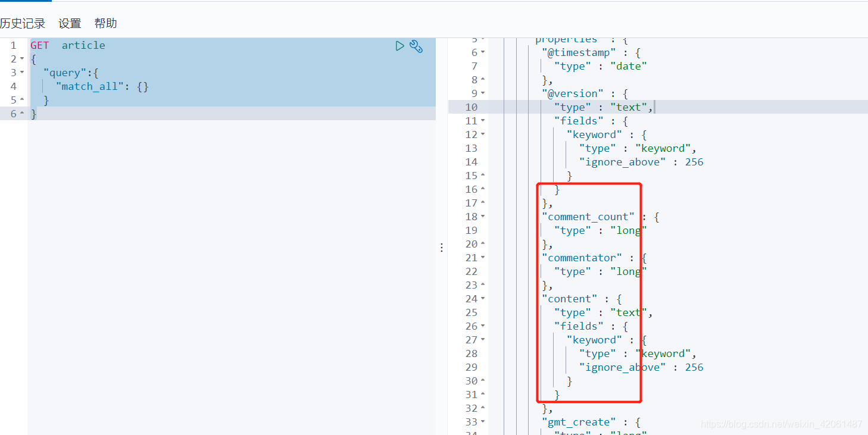Image resolution: width=868 pixels, height=435 pixels.
Task: Click the GET method keyword in editor
Action: [40, 45]
